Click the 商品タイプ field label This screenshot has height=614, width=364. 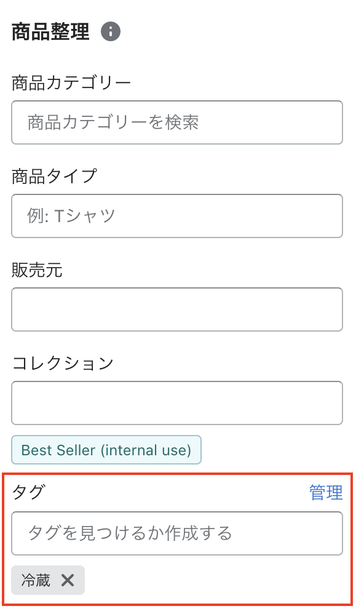coord(54,176)
